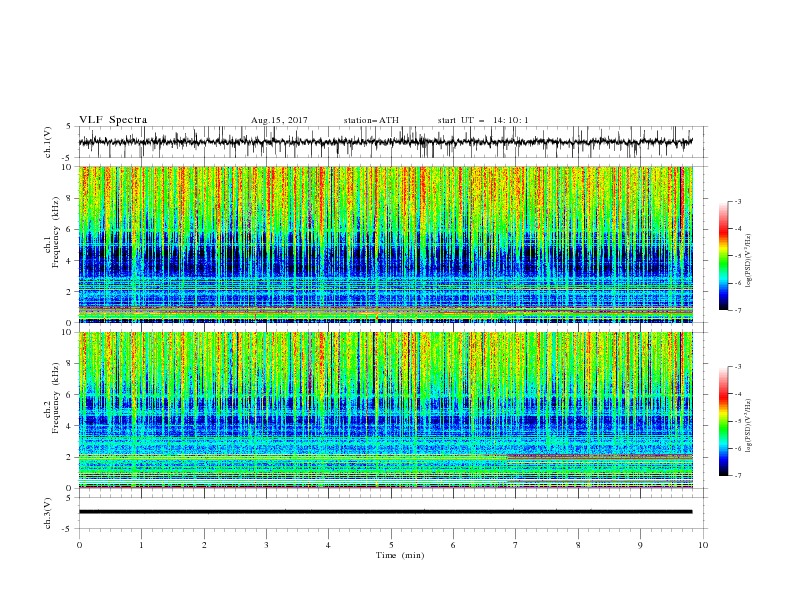
Task: Click the ch.1 "Frequency (kHz)" axis label
Action: coord(55,232)
